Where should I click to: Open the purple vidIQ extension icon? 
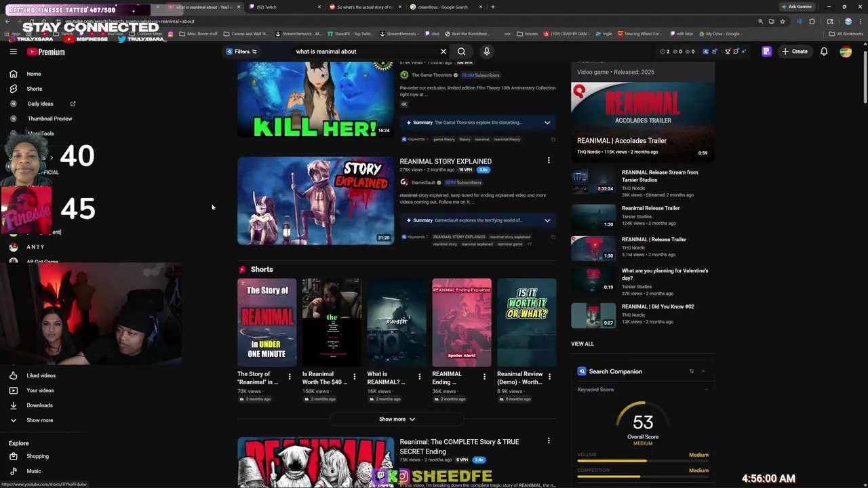[767, 52]
